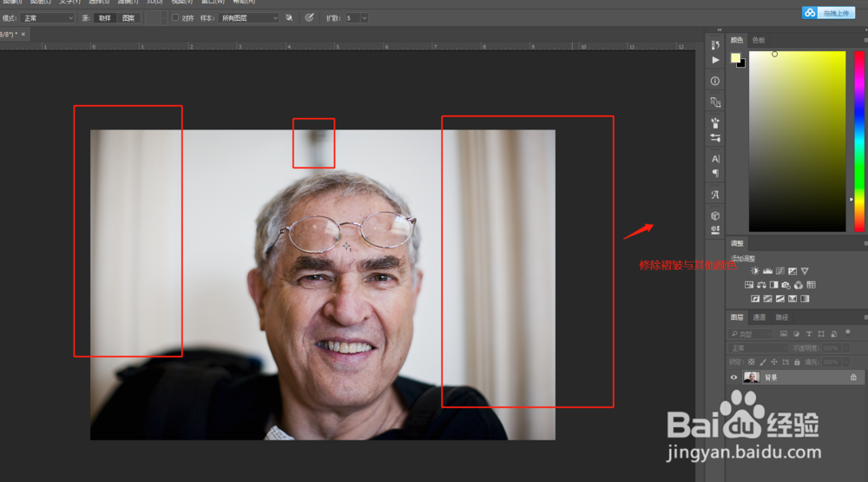Toggle lock all padlock icon

pyautogui.click(x=797, y=362)
